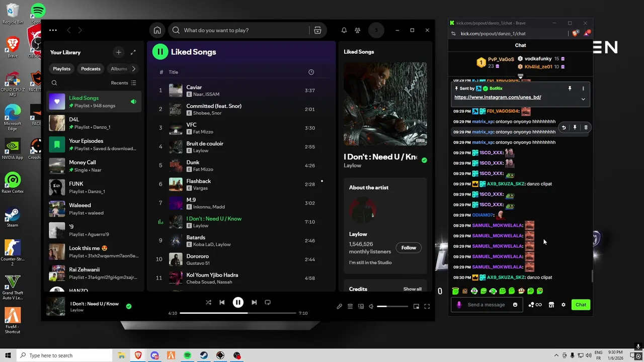Image resolution: width=644 pixels, height=362 pixels.
Task: Open Kick chat settings gear
Action: coord(563,305)
